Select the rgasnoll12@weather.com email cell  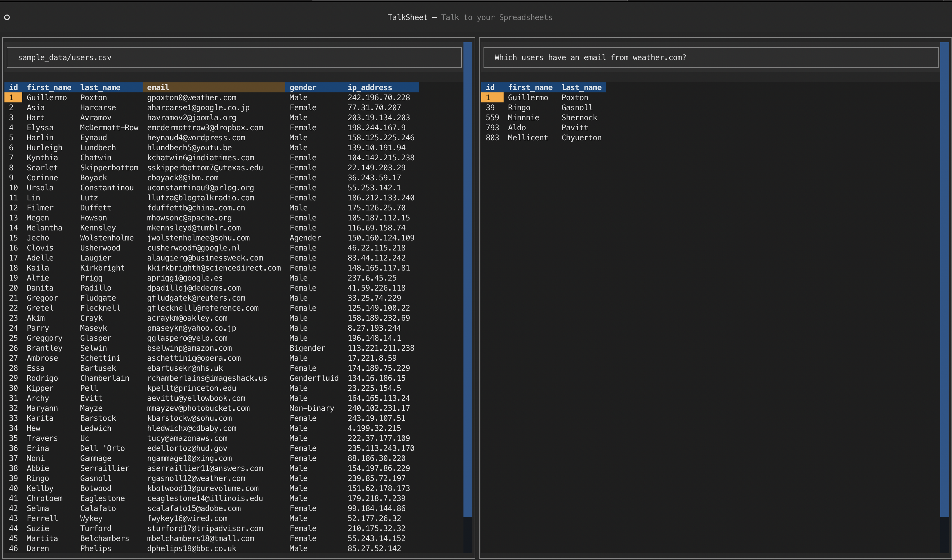coord(196,478)
